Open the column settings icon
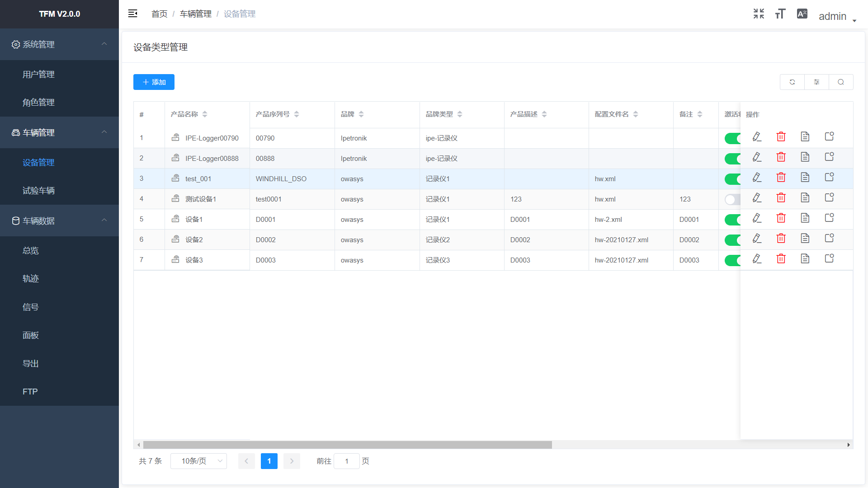 tap(816, 82)
